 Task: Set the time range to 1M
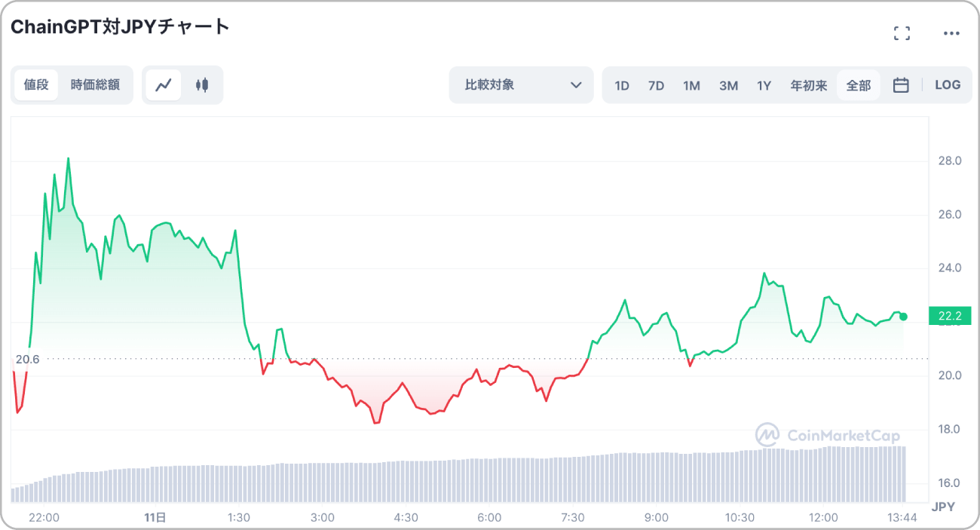tap(692, 85)
